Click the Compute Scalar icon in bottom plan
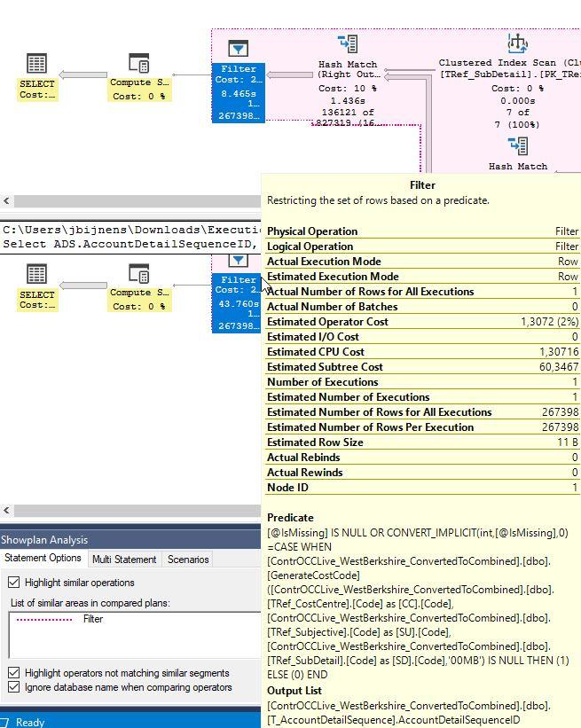Screen dimensions: 581x728 139,273
